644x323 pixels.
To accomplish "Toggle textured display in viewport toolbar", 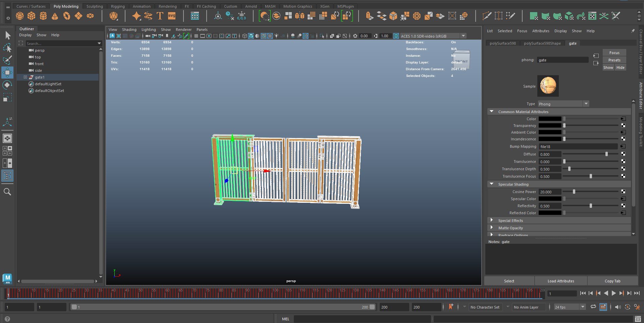I will [x=270, y=36].
